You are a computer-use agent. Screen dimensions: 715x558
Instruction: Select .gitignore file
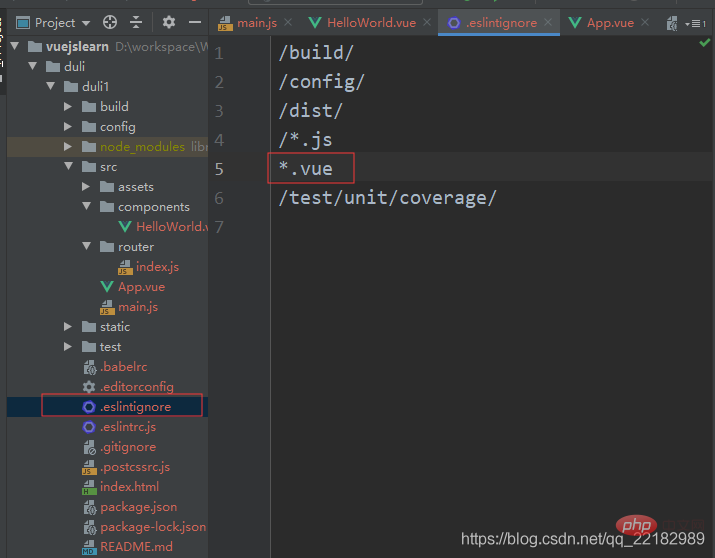[x=128, y=447]
